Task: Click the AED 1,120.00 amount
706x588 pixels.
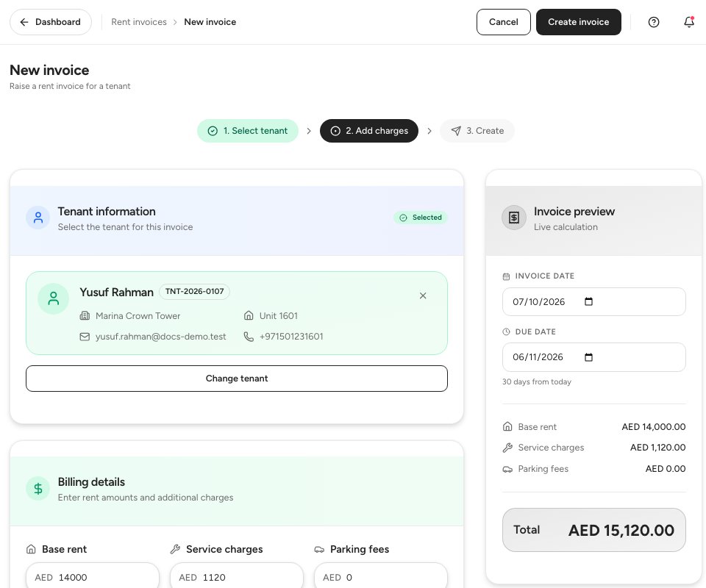Action: click(657, 448)
